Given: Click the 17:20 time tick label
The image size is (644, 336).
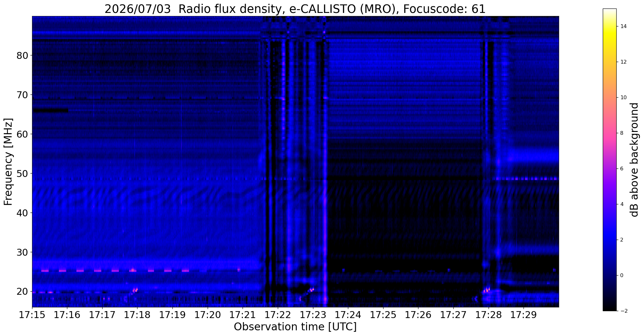Looking at the screenshot, I should (208, 315).
